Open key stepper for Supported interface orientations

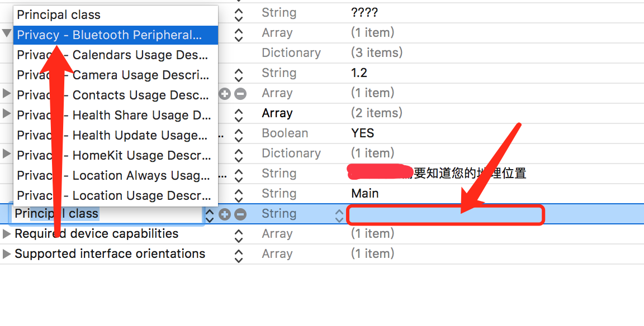pyautogui.click(x=239, y=256)
